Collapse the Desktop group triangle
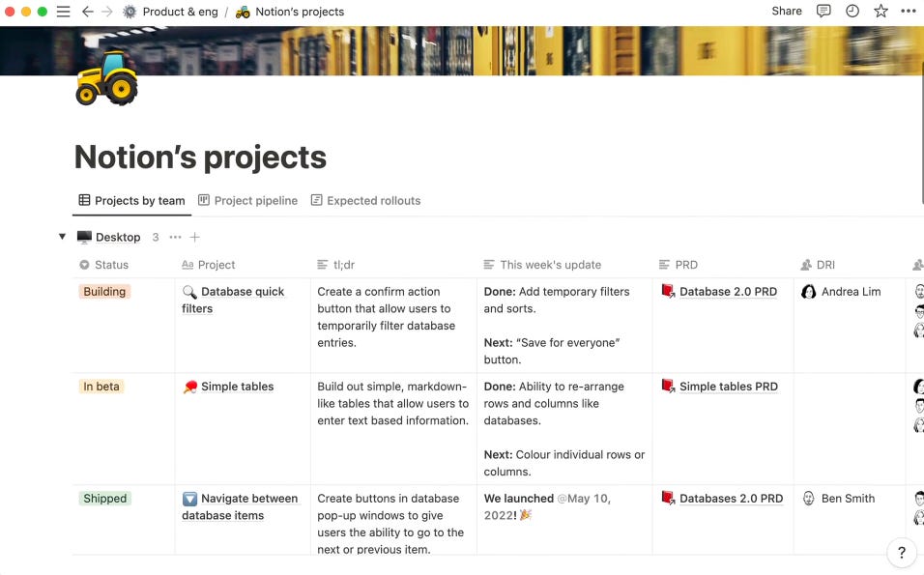The height and width of the screenshot is (575, 924). pyautogui.click(x=62, y=236)
